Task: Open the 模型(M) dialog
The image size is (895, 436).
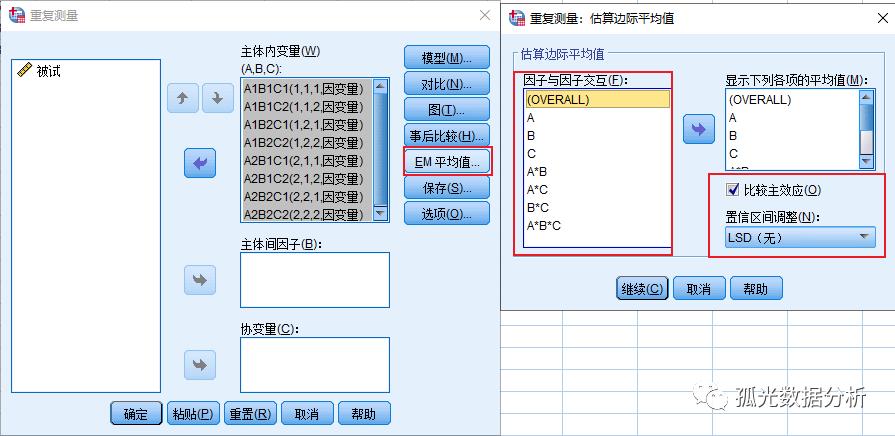Action: [x=447, y=58]
